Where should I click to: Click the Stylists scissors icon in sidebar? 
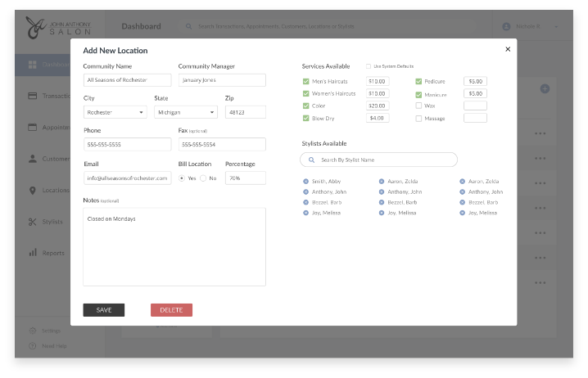[x=33, y=222]
